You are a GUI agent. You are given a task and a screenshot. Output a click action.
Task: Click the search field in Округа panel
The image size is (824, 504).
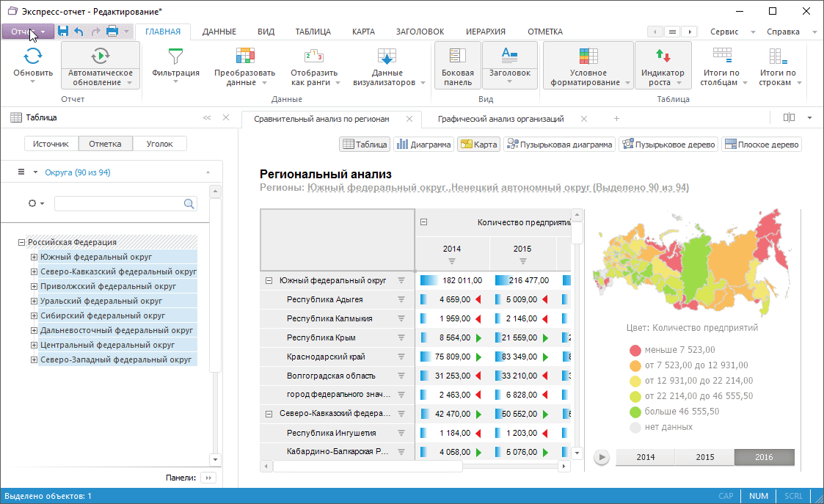tap(118, 203)
